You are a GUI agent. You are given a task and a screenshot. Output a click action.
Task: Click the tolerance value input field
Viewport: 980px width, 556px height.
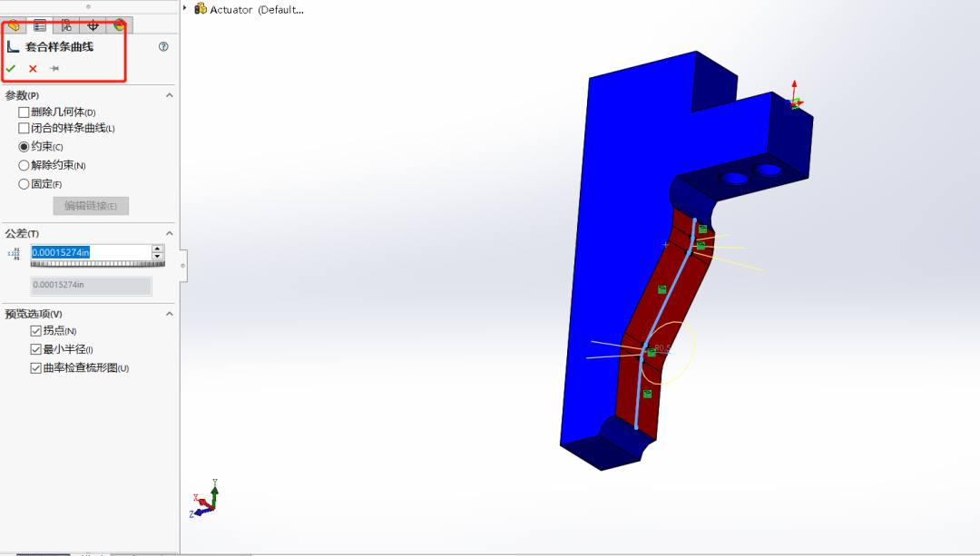92,252
